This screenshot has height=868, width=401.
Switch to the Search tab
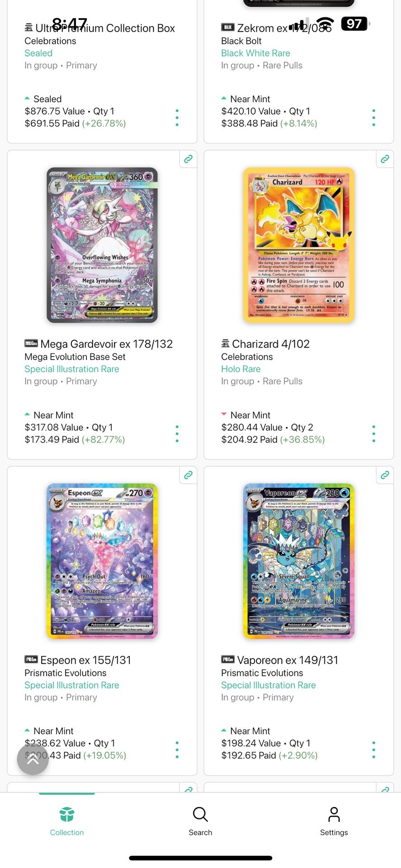click(200, 821)
